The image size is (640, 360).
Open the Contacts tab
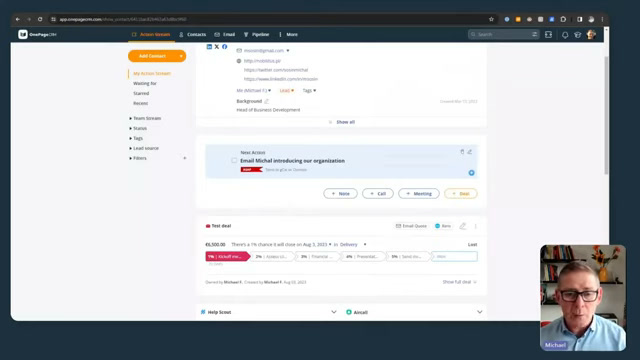tap(193, 35)
